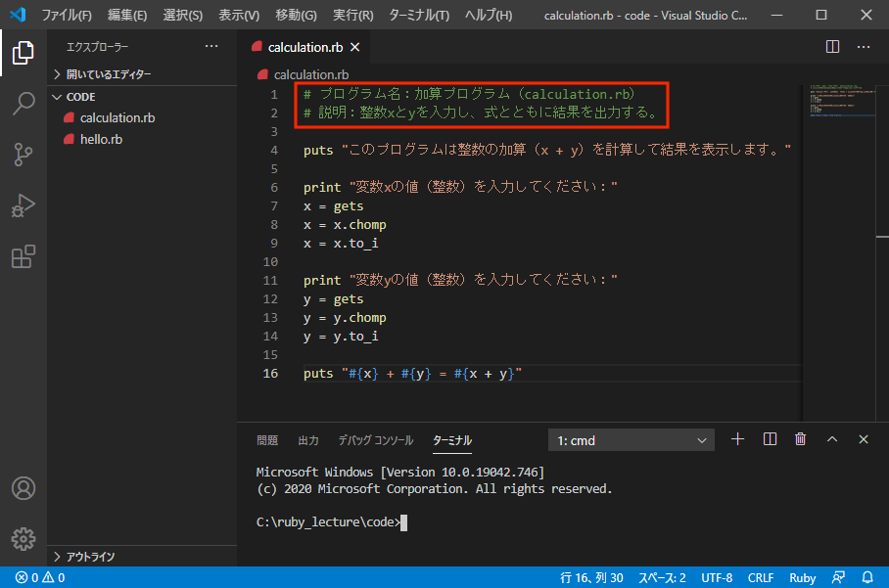The image size is (889, 588).
Task: Collapse the CODE folder section
Action: (142, 97)
